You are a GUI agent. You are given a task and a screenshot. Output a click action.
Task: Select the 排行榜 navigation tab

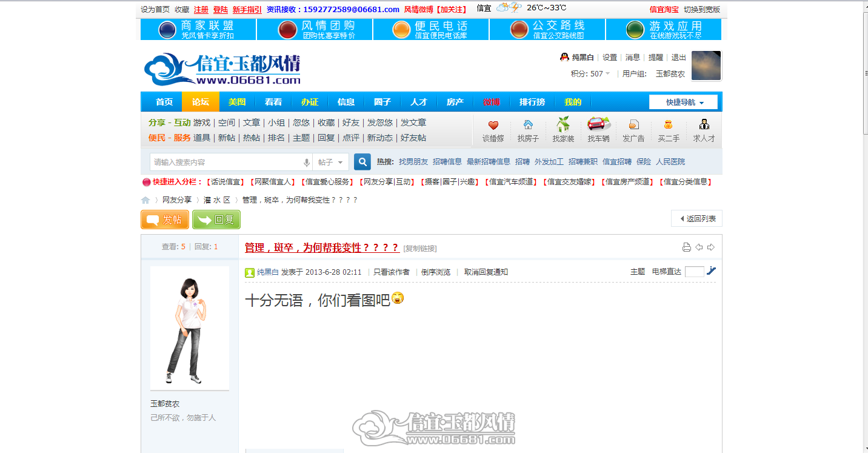pyautogui.click(x=532, y=102)
